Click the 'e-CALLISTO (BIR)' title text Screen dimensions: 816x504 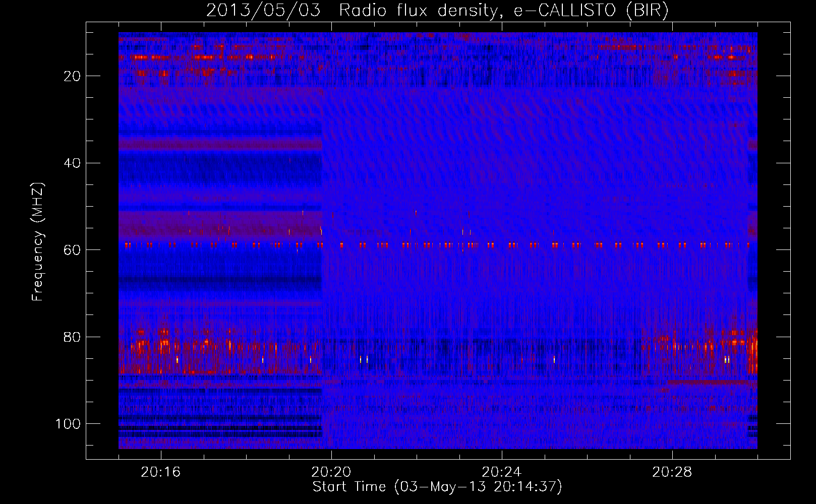point(591,11)
